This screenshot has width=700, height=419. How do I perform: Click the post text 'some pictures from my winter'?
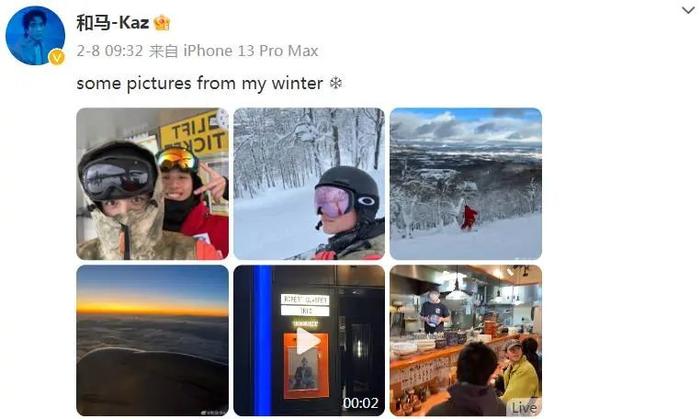[200, 83]
